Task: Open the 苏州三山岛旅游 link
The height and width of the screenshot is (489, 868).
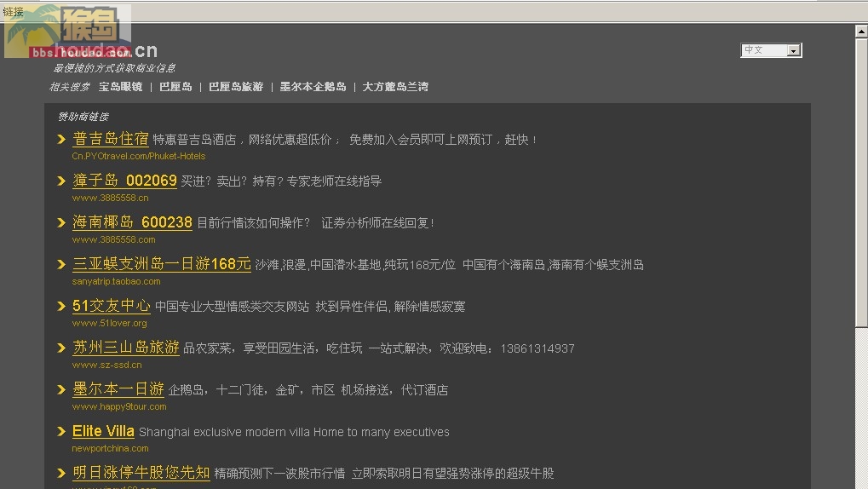Action: (126, 348)
